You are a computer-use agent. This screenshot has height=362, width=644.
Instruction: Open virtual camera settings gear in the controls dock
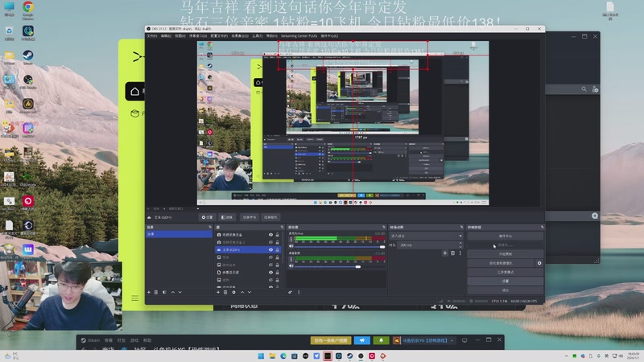[539, 263]
